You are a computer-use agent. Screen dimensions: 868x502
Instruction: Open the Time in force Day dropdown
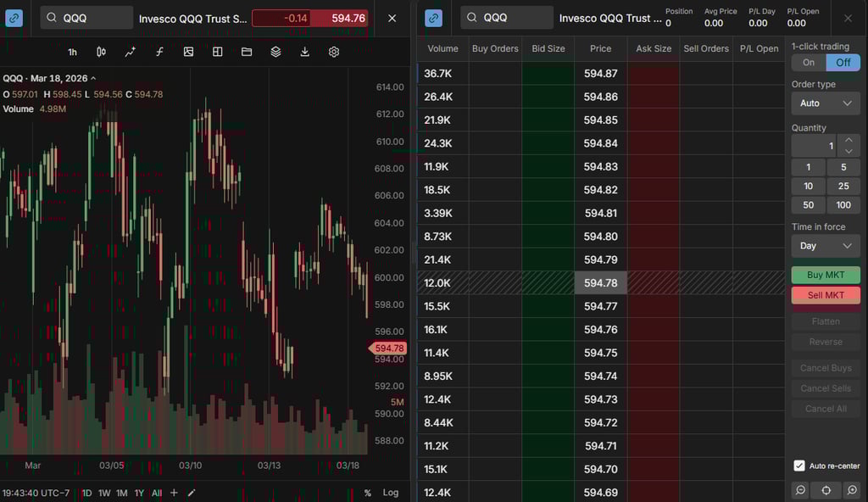[826, 246]
